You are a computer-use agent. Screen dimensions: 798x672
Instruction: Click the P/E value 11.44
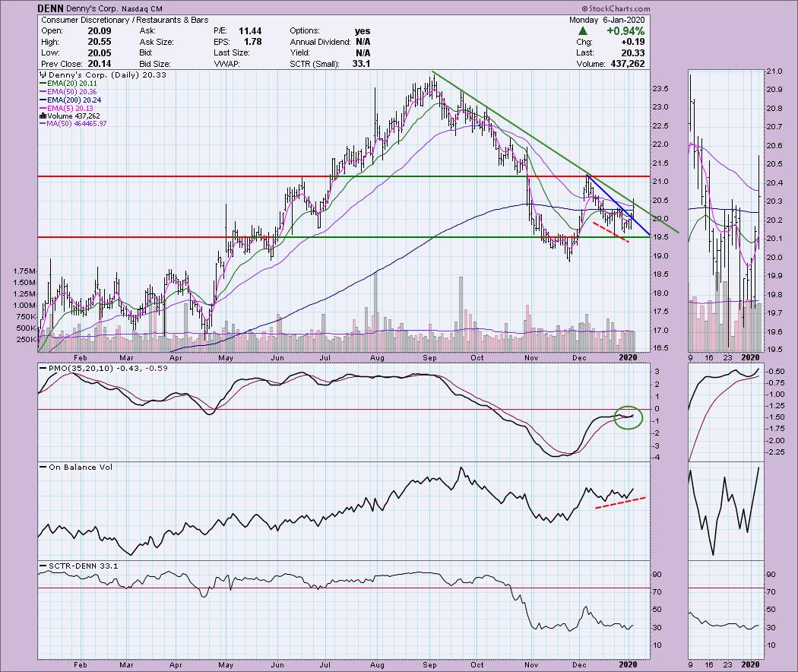tap(250, 31)
